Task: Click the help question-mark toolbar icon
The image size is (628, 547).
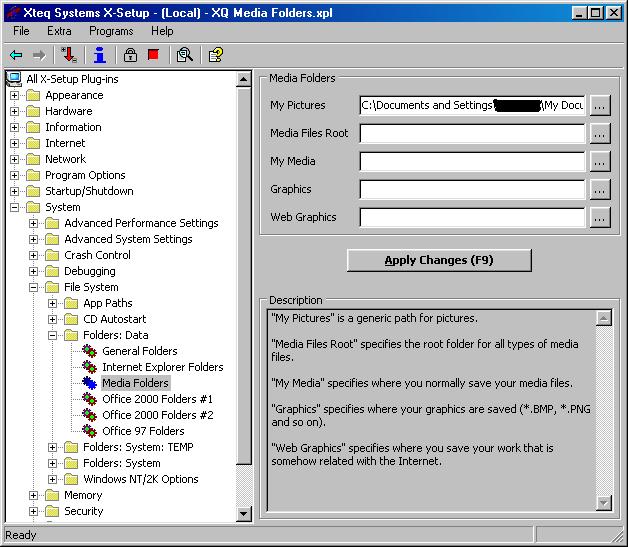Action: pos(215,55)
